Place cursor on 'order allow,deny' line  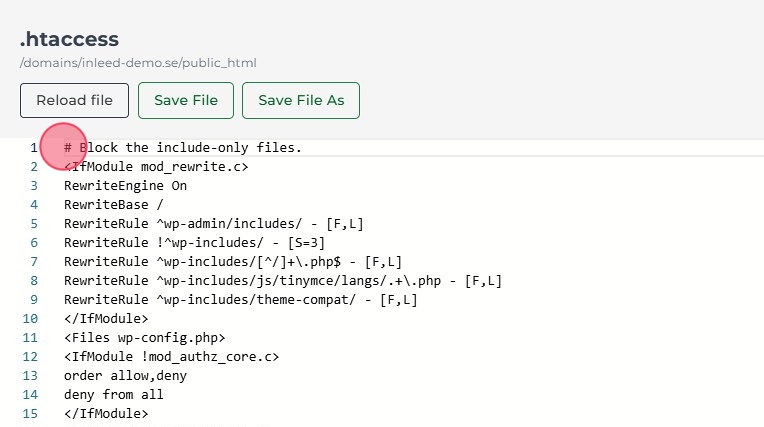coord(125,376)
